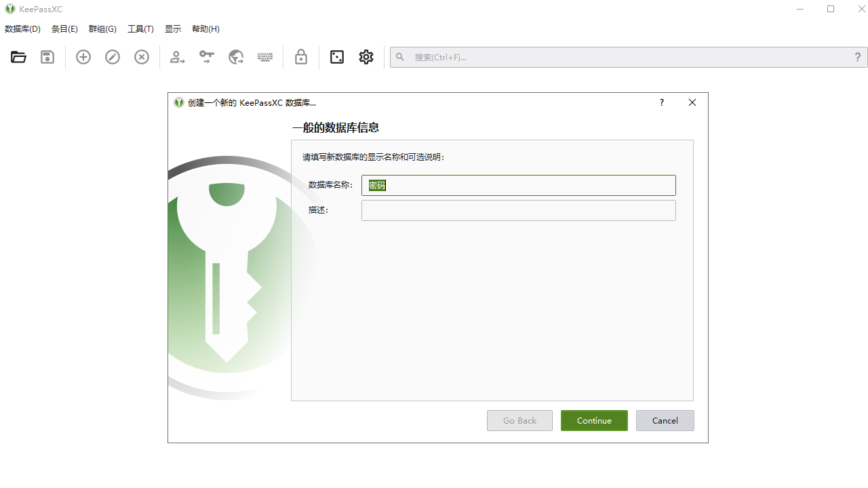The image size is (868, 488).
Task: Click Continue to proceed with database creation
Action: [x=594, y=420]
